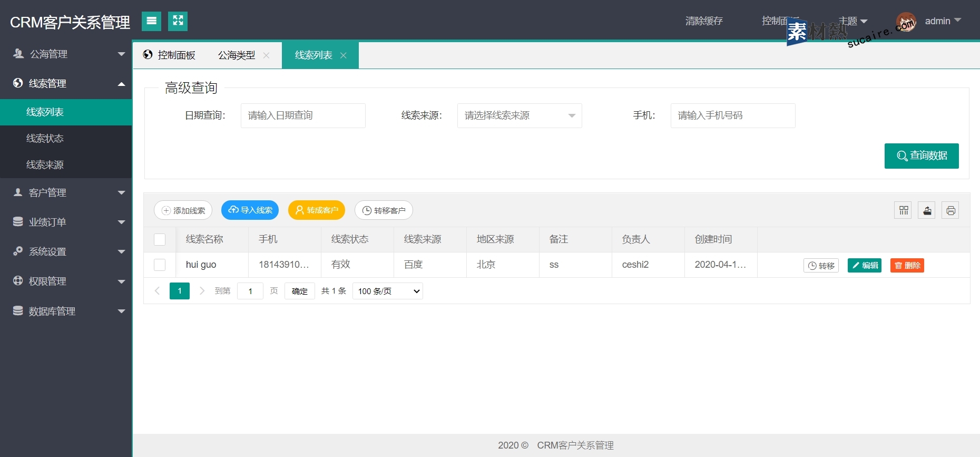Focus the page jump number input
The height and width of the screenshot is (457, 980).
(250, 291)
